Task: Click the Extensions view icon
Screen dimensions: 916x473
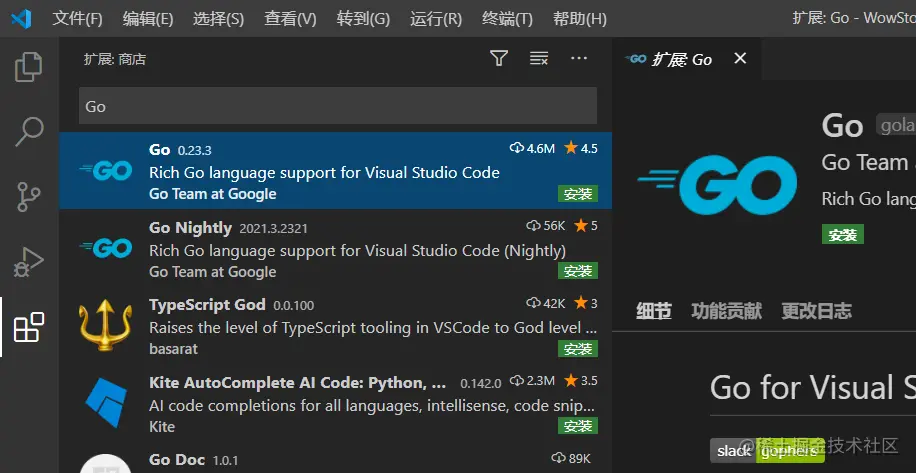Action: pos(29,327)
